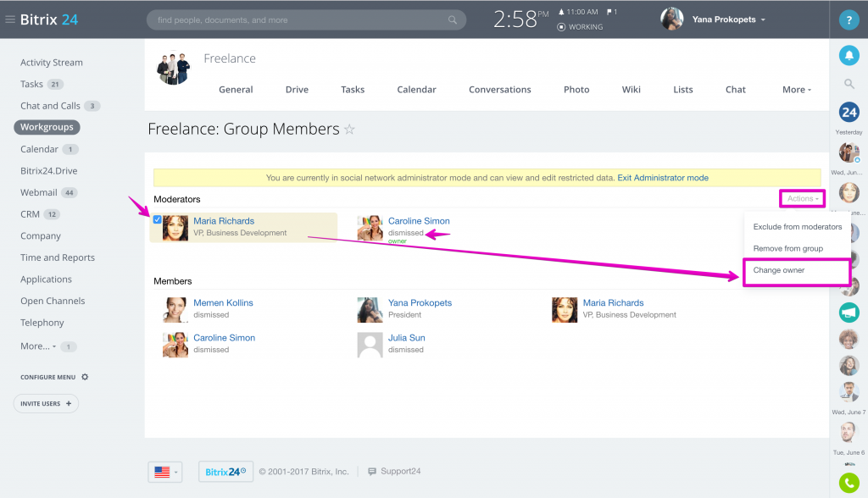Open Activity Stream from the left menu
Viewport: 868px width, 498px height.
pyautogui.click(x=52, y=63)
